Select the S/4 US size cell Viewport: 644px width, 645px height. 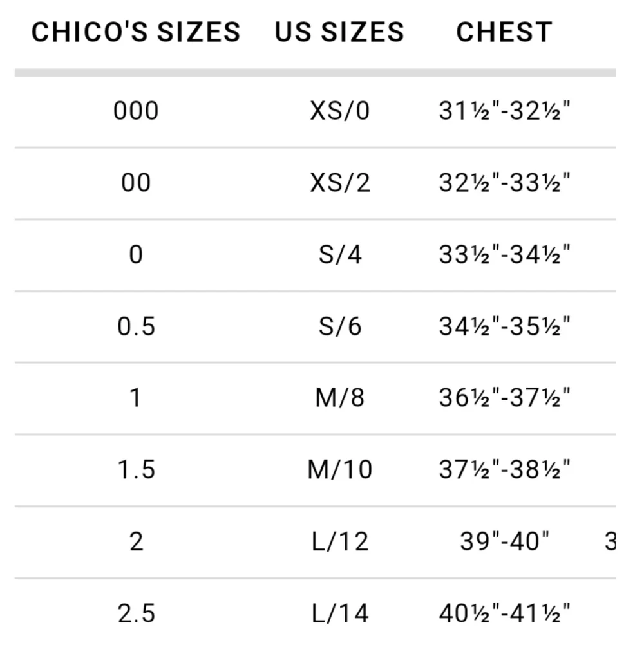340,254
